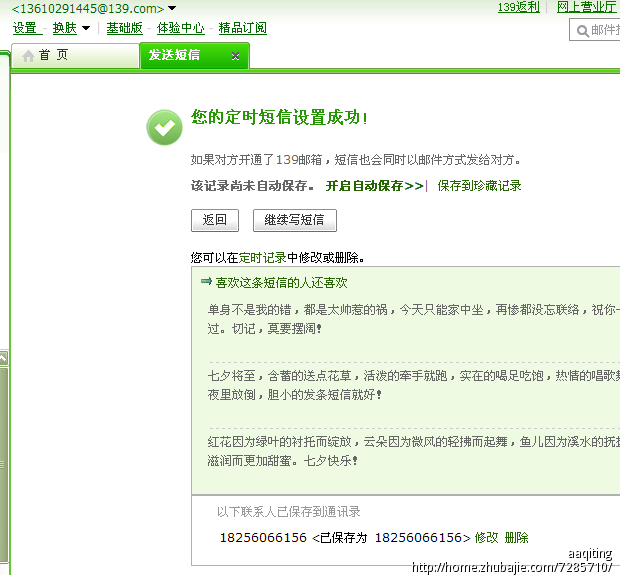
Task: Select the suggested SMS starting 红花因为绿叶
Action: pos(413,451)
